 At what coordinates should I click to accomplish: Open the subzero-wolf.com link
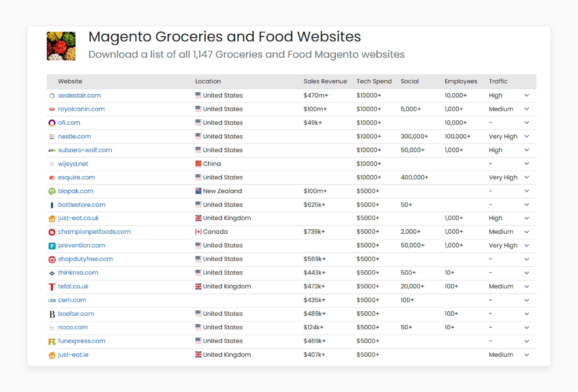[85, 150]
